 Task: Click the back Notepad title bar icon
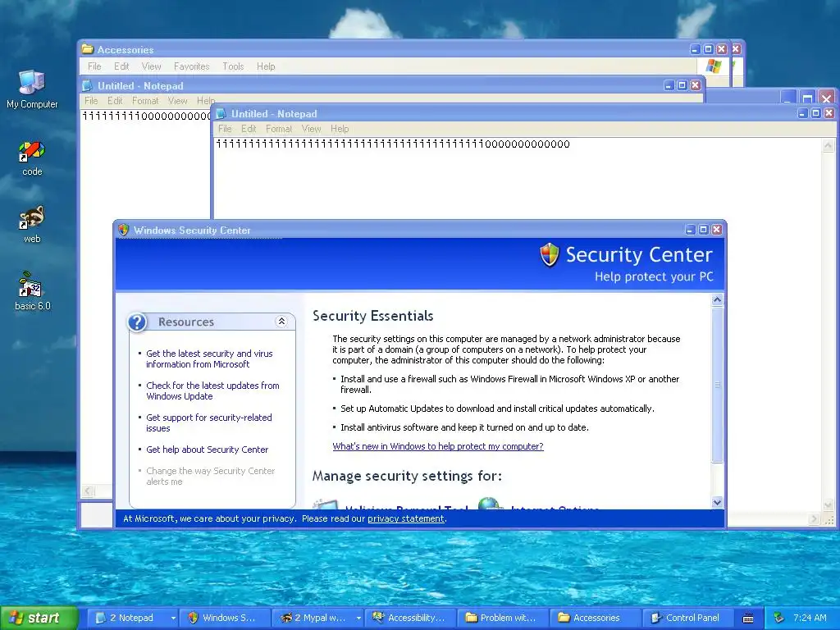click(87, 85)
